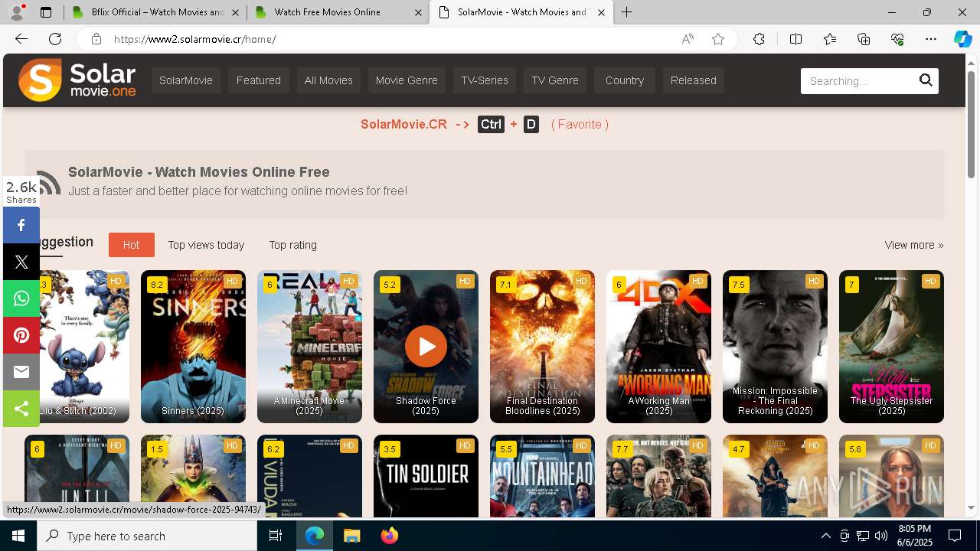Expand TV Genre menu

click(x=555, y=80)
